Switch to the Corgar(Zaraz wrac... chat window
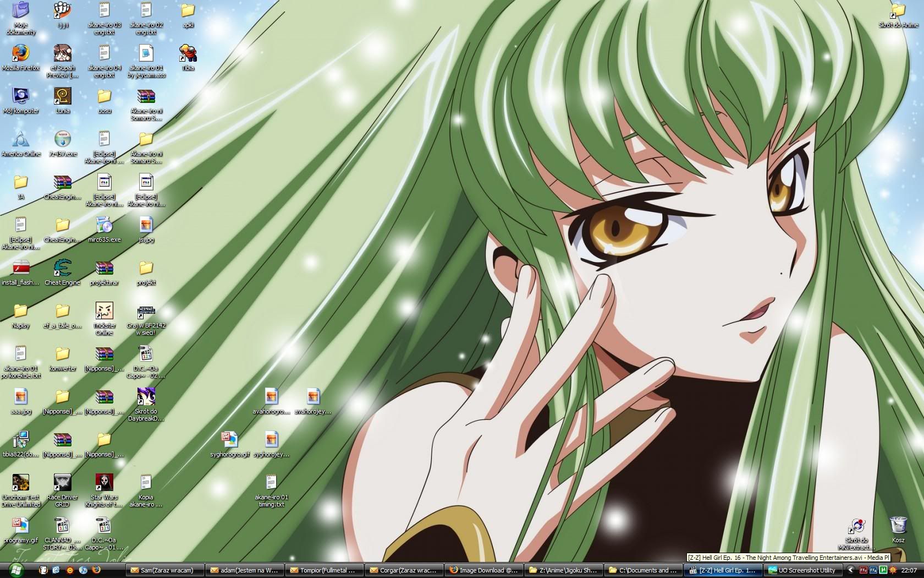Screen dimensions: 924x578 tap(405, 570)
